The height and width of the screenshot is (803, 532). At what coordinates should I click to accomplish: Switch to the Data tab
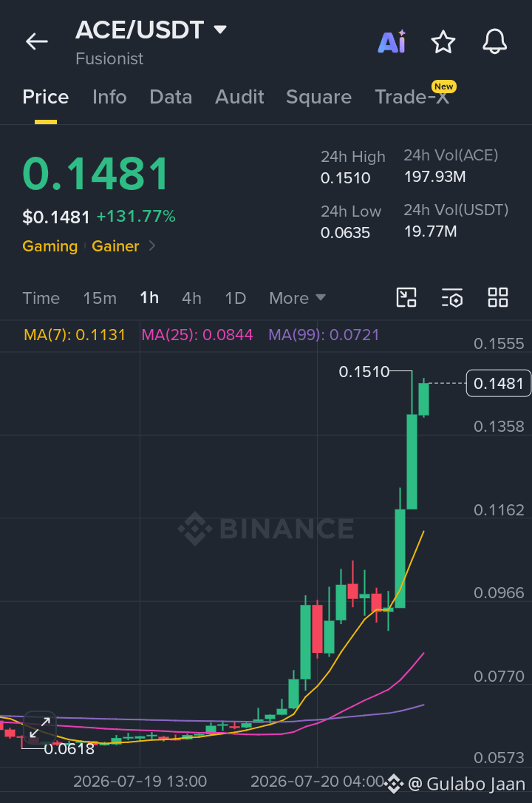[x=171, y=97]
